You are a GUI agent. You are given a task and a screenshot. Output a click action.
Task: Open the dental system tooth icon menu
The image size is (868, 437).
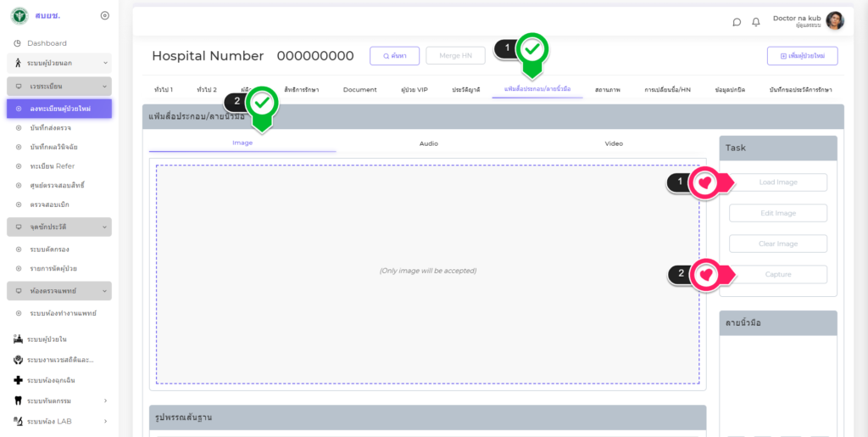click(x=18, y=401)
